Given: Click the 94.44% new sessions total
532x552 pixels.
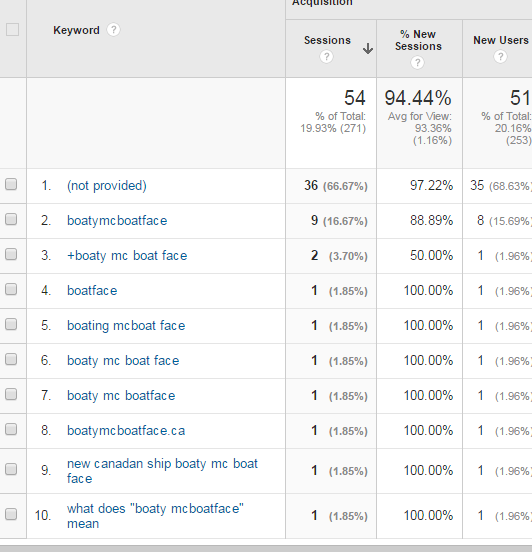Looking at the screenshot, I should (418, 98).
